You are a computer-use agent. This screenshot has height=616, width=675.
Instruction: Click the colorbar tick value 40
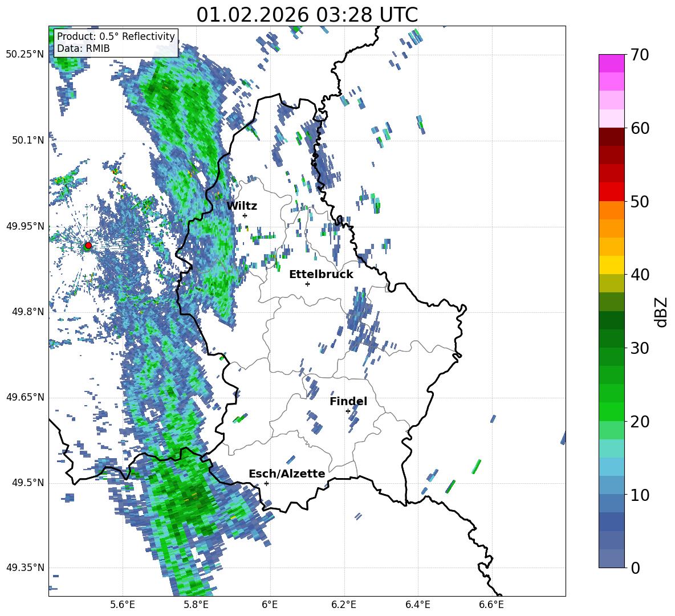tap(639, 275)
